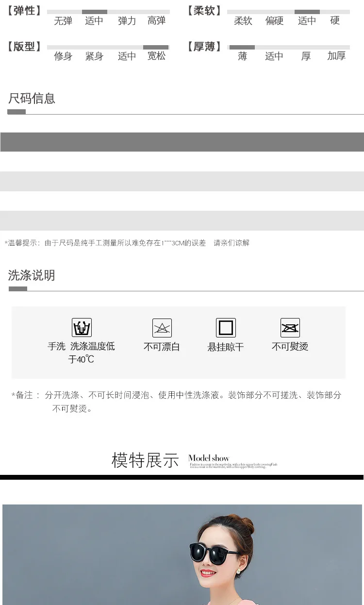Click the 不可熨烫 label under icon

pyautogui.click(x=290, y=347)
